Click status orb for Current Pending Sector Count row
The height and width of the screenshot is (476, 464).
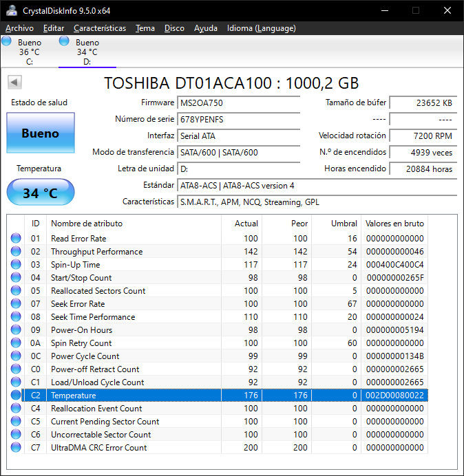(x=16, y=421)
